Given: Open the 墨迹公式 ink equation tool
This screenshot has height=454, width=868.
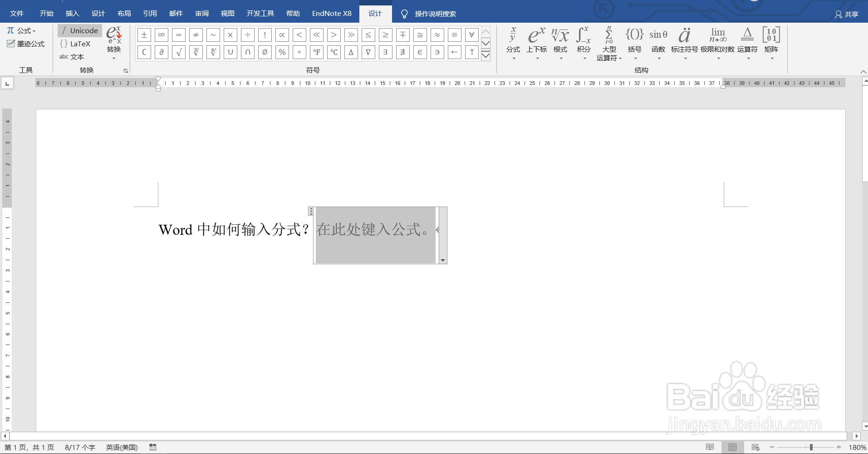Looking at the screenshot, I should coord(26,44).
